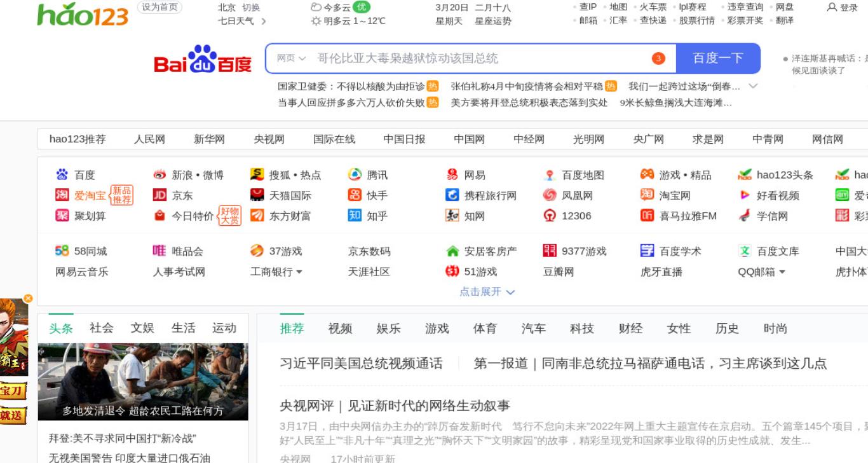This screenshot has width=868, height=463.
Task: Open 爱淘宝 icon link
Action: point(62,195)
